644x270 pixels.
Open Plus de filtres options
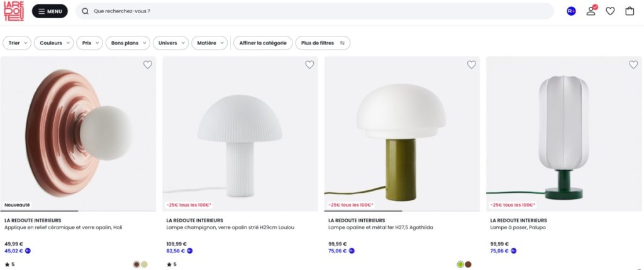(x=323, y=43)
